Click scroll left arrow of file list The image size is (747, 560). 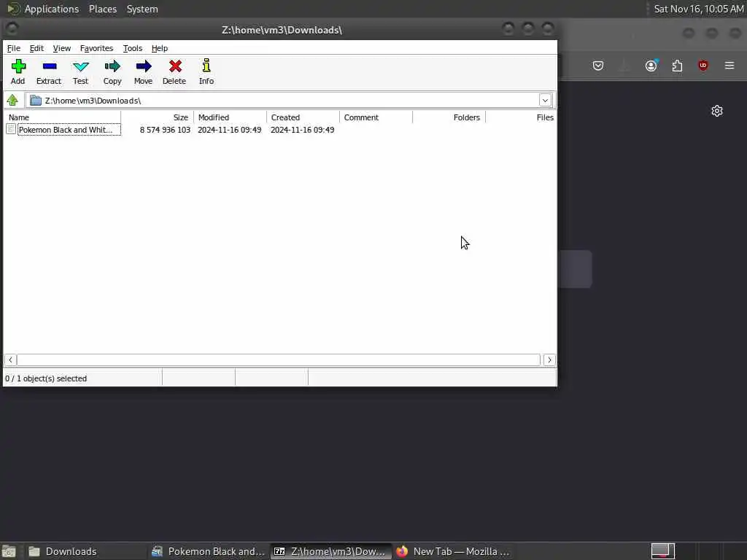(x=10, y=360)
